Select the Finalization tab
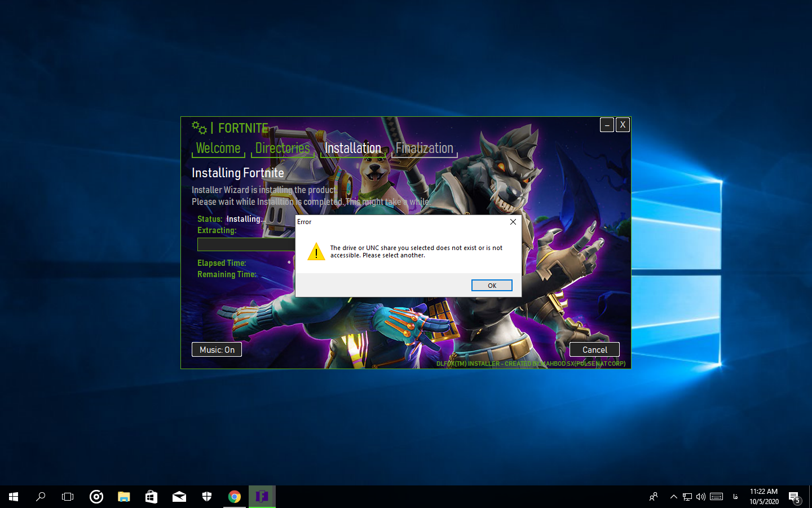The height and width of the screenshot is (508, 812). point(424,148)
